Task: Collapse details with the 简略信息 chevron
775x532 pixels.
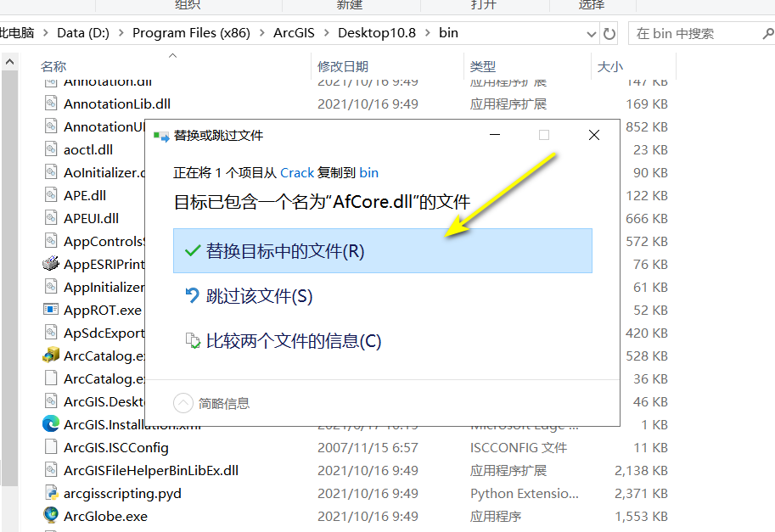Action: click(183, 403)
